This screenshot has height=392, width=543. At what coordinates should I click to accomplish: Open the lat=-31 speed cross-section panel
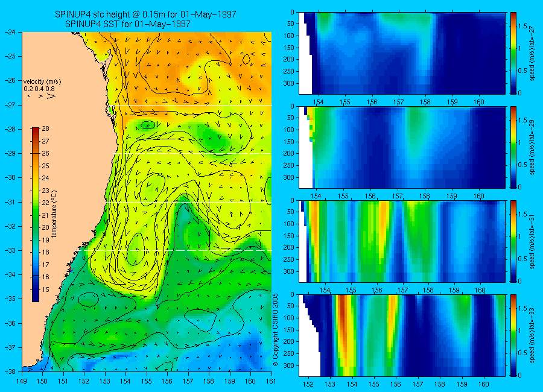click(x=402, y=241)
